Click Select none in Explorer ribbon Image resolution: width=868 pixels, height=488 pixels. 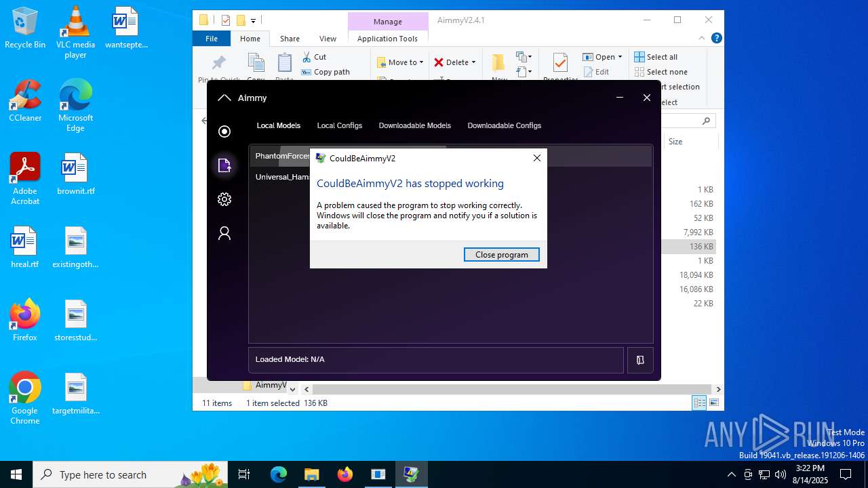(x=661, y=72)
